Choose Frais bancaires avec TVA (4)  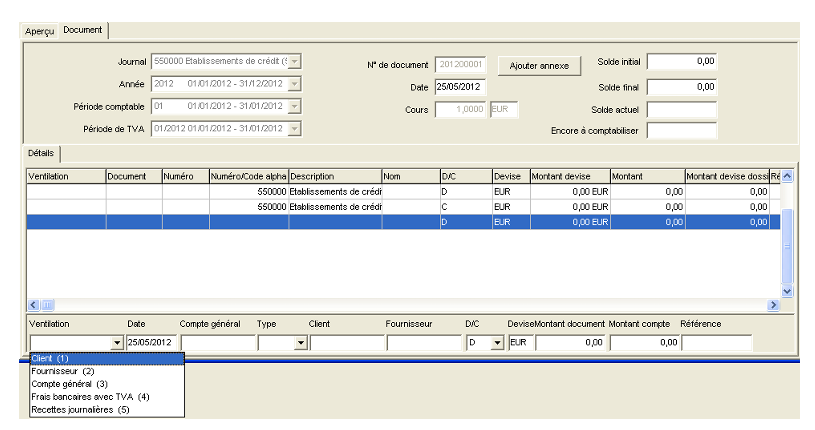point(107,397)
